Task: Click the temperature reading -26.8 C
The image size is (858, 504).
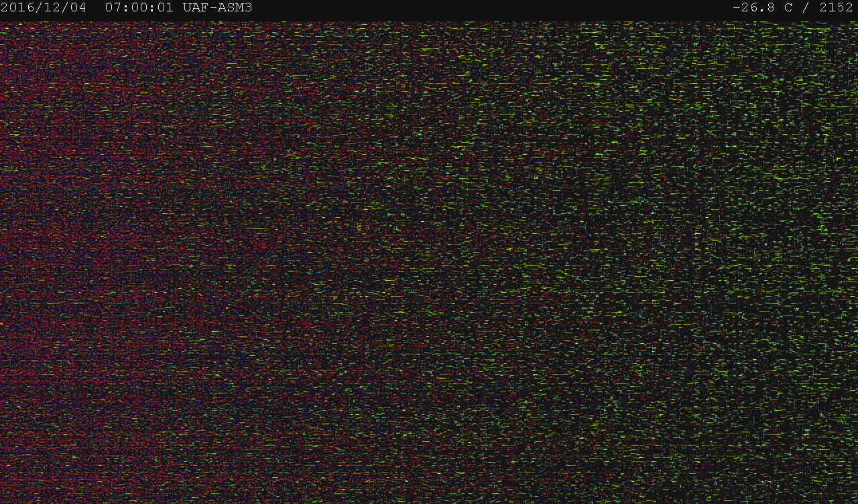Action: 763,8
